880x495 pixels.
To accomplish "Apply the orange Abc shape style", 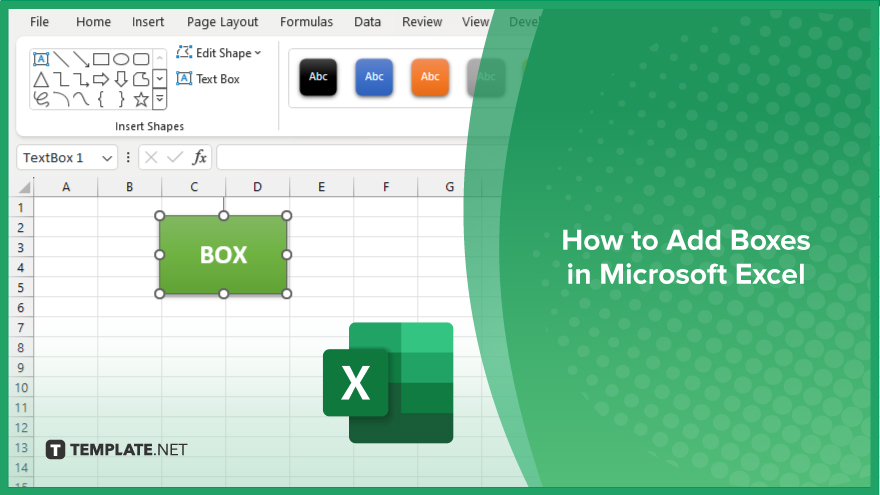I will coord(430,77).
